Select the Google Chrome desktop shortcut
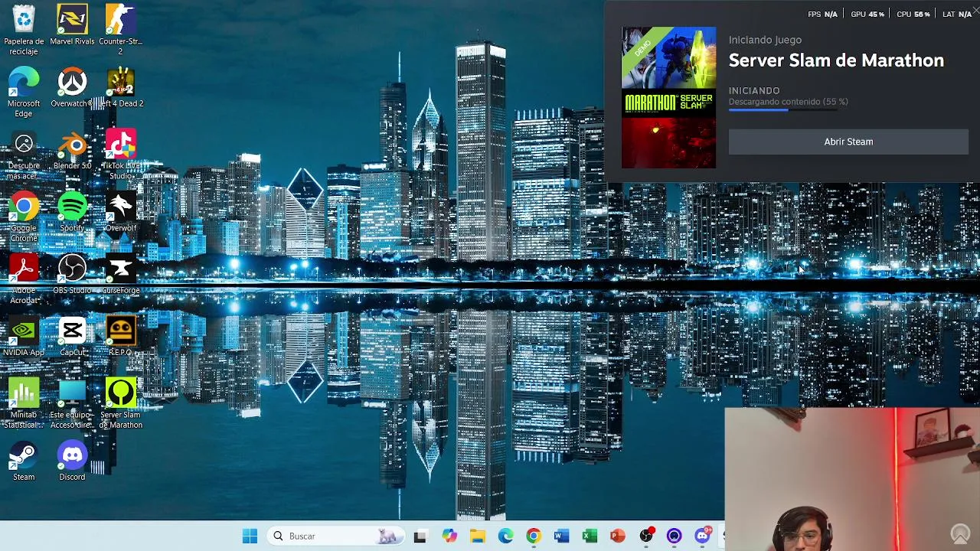The width and height of the screenshot is (980, 551). (x=24, y=217)
